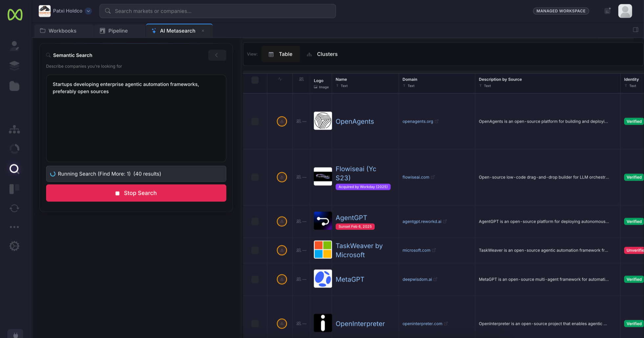The height and width of the screenshot is (338, 644).
Task: Focus the Search markets or companies field
Action: click(218, 11)
